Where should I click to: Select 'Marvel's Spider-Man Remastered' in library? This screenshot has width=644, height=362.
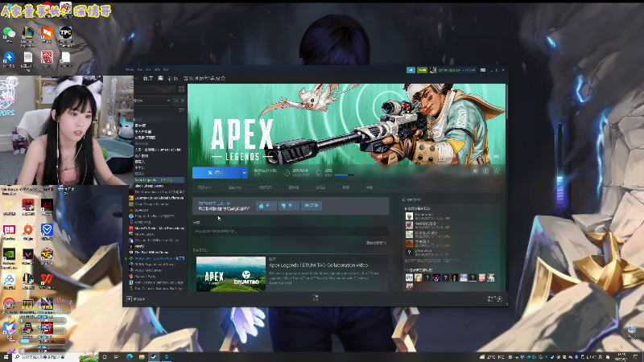(x=159, y=228)
